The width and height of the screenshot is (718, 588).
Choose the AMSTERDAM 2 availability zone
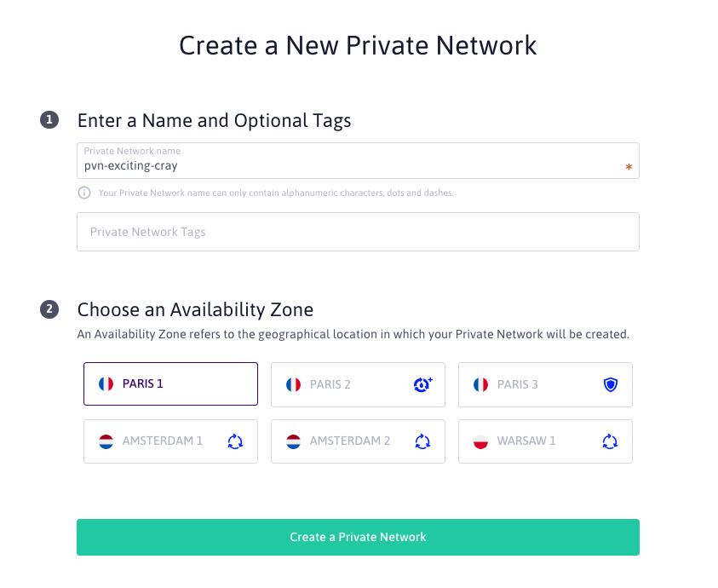tap(358, 441)
